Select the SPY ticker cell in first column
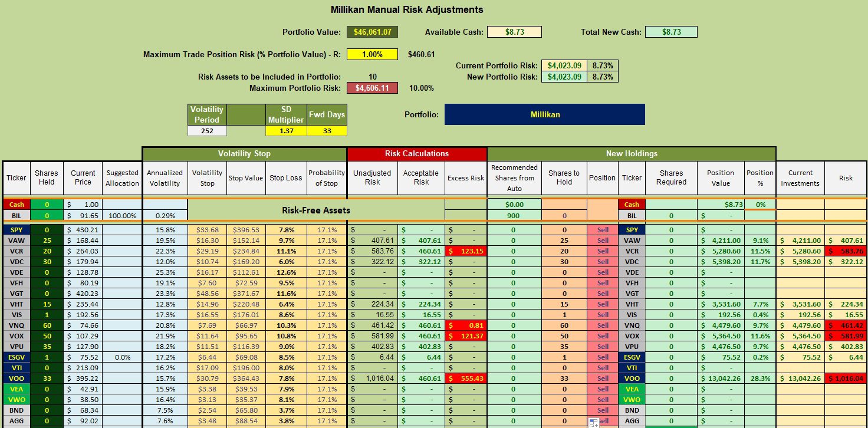Viewport: 868px width, 428px height. 16,229
